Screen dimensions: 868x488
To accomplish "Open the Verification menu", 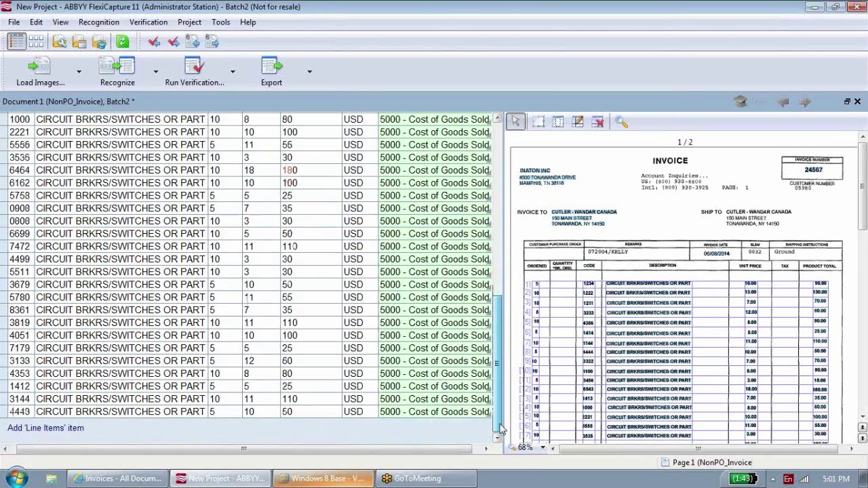I will click(149, 22).
